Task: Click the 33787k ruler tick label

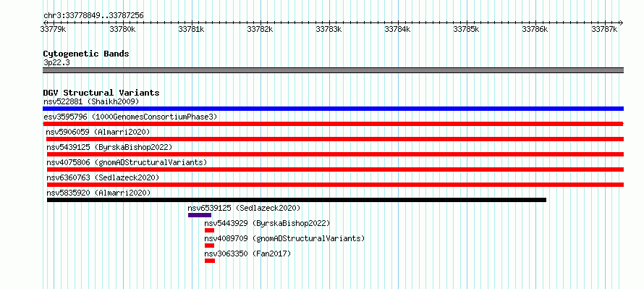Action: pos(604,29)
